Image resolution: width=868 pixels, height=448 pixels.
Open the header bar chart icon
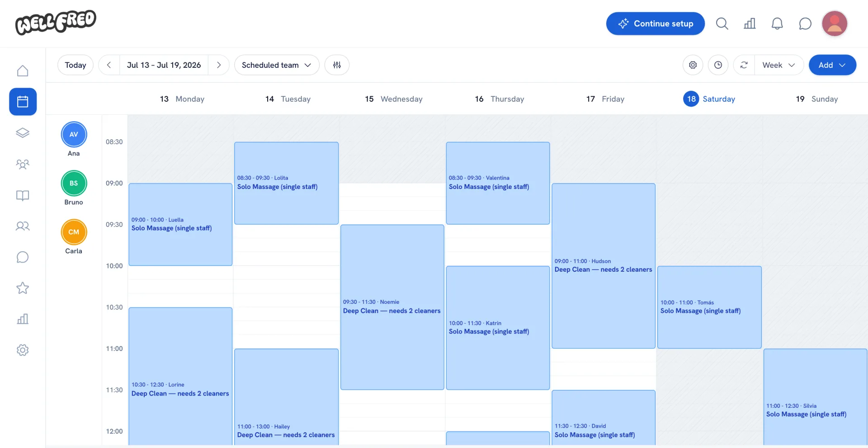click(x=750, y=24)
